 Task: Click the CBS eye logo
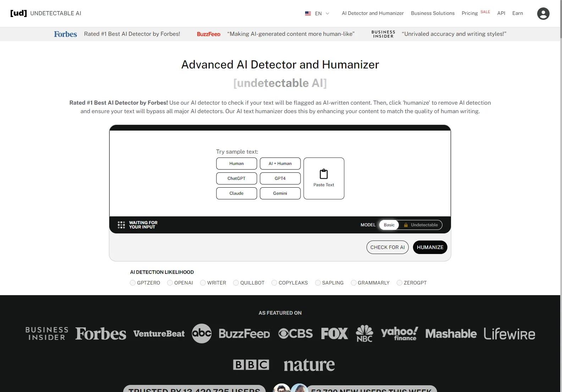[296, 333]
